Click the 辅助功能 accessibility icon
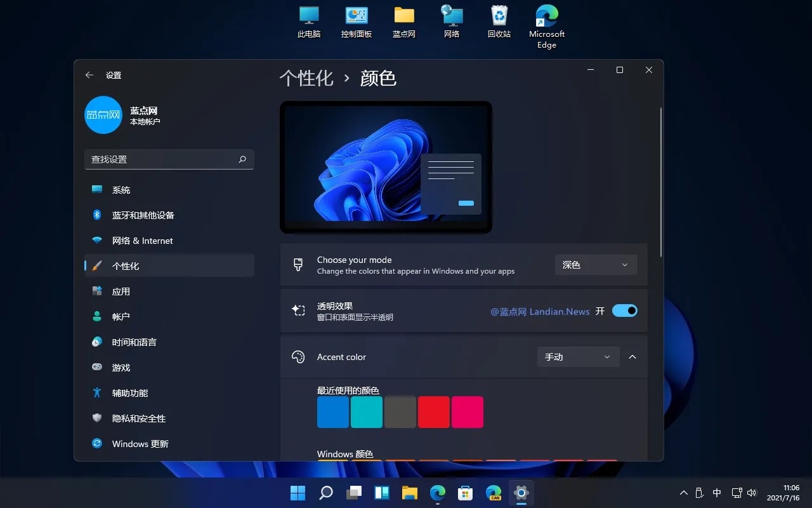This screenshot has height=508, width=812. coord(97,393)
